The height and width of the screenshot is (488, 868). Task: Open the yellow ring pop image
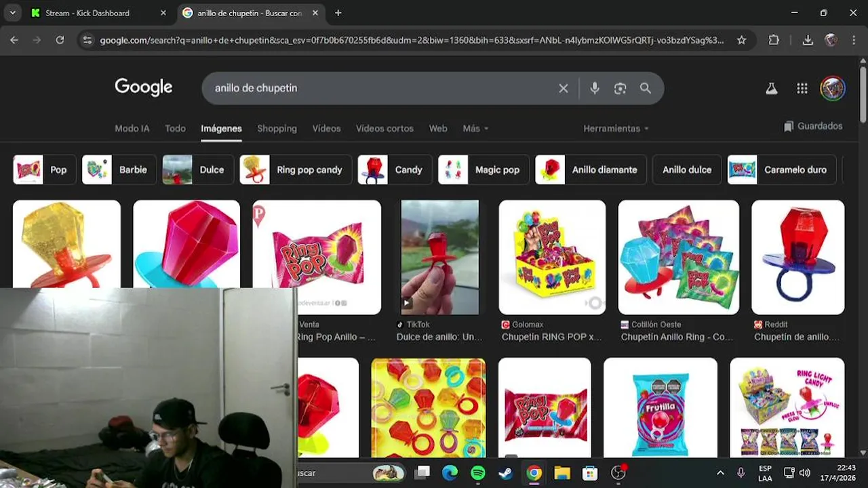coord(66,244)
